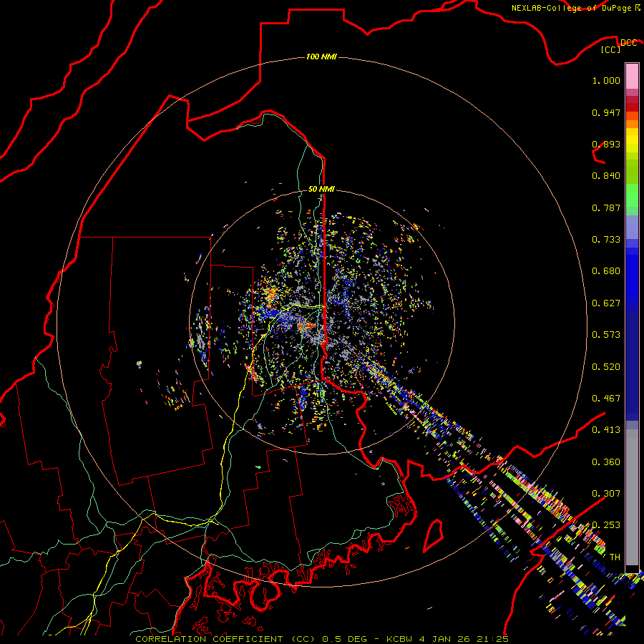This screenshot has height=644, width=644.
Task: Click the 0.413 legend value
Action: tap(606, 430)
